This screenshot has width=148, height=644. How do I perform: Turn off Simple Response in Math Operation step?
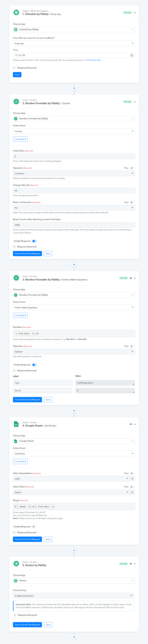coord(34,365)
